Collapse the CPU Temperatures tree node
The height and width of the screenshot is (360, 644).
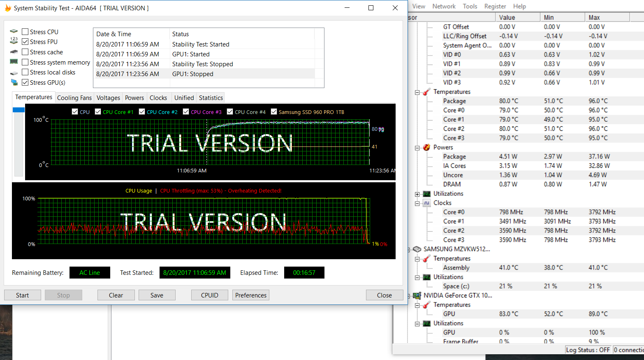417,92
